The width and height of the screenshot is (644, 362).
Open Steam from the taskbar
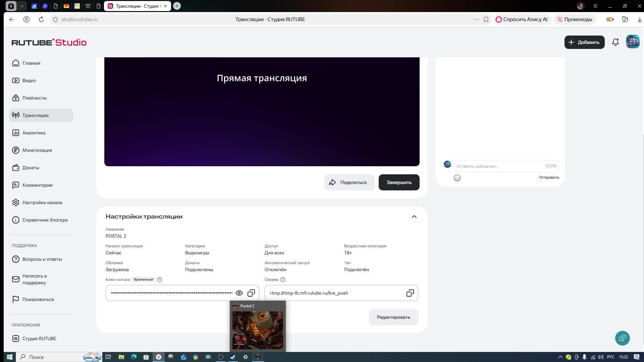[x=233, y=357]
